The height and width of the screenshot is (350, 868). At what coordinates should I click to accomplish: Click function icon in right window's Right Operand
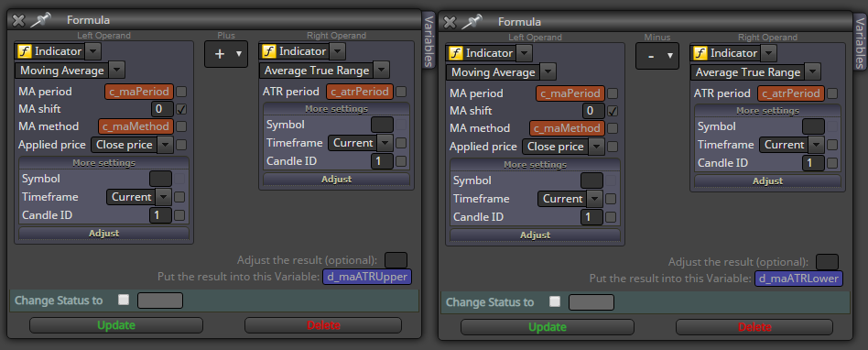pos(700,53)
